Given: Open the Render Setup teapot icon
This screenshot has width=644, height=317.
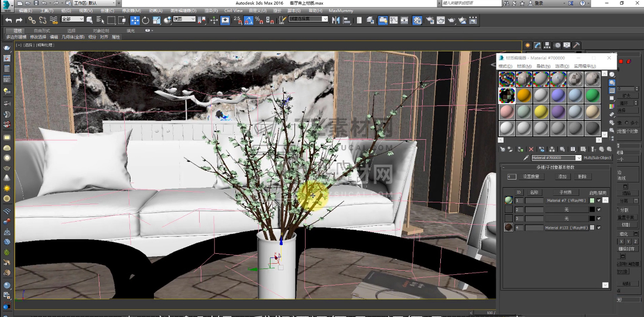Looking at the screenshot, I should point(429,20).
